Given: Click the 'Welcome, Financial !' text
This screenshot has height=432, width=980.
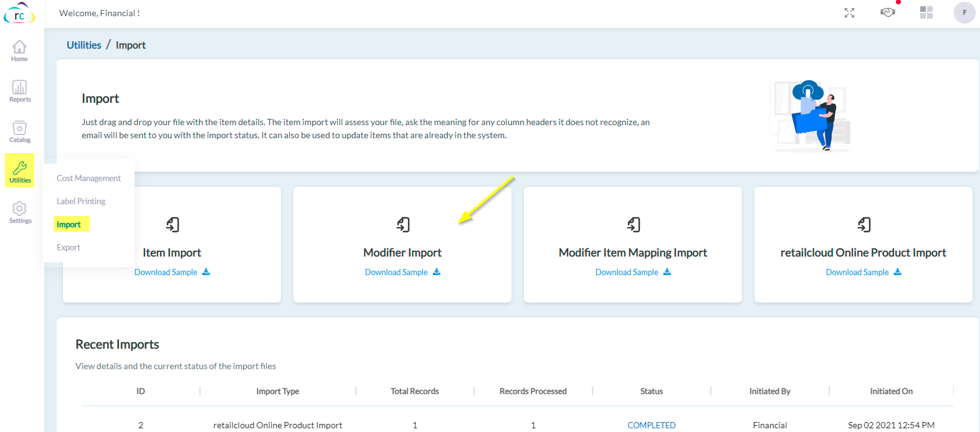Looking at the screenshot, I should [x=100, y=13].
